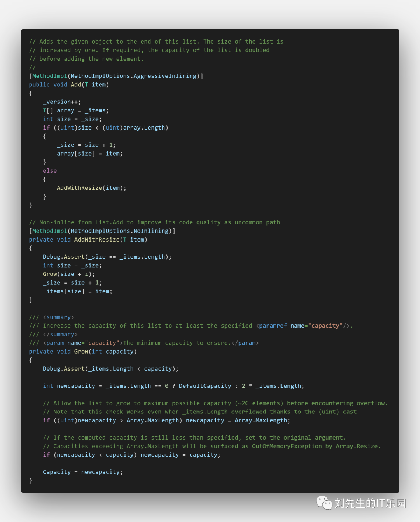Click the Grow(size + 1) call line
The image size is (420, 522).
[68, 274]
